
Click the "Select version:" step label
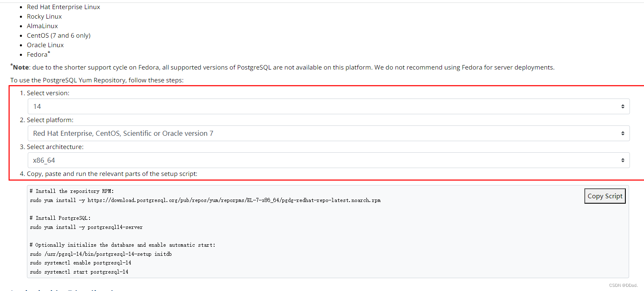coord(48,93)
